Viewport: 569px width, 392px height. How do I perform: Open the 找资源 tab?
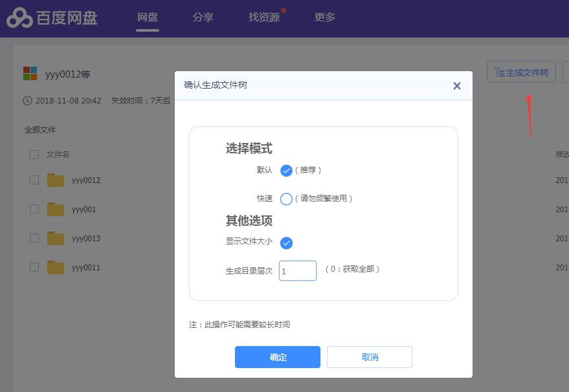coord(264,17)
